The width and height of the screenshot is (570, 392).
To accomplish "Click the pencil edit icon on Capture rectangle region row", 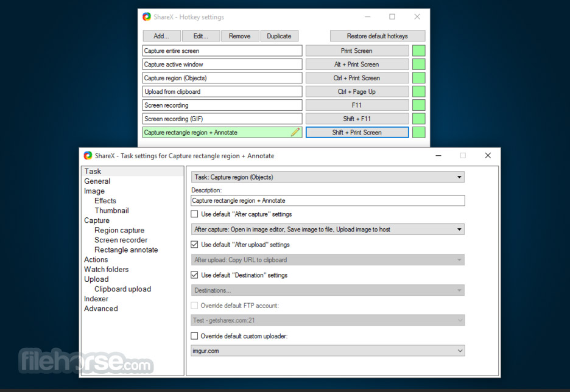I will [x=295, y=132].
